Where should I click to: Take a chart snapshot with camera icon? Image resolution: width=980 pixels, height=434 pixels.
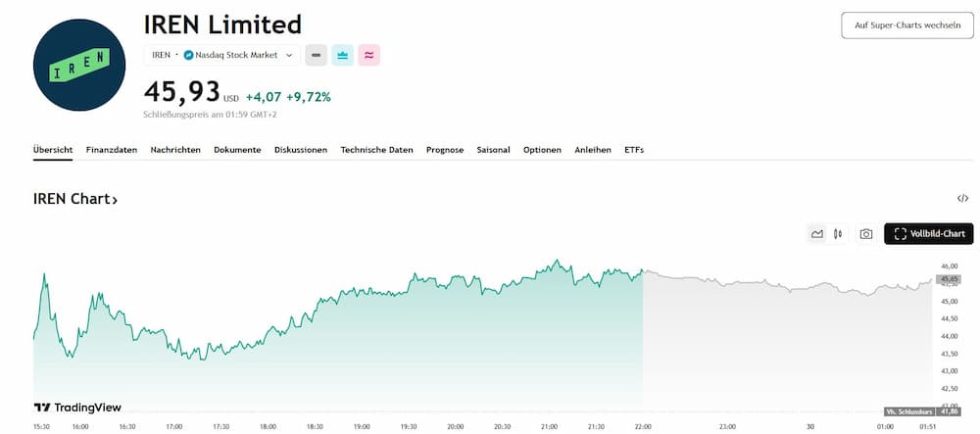866,234
